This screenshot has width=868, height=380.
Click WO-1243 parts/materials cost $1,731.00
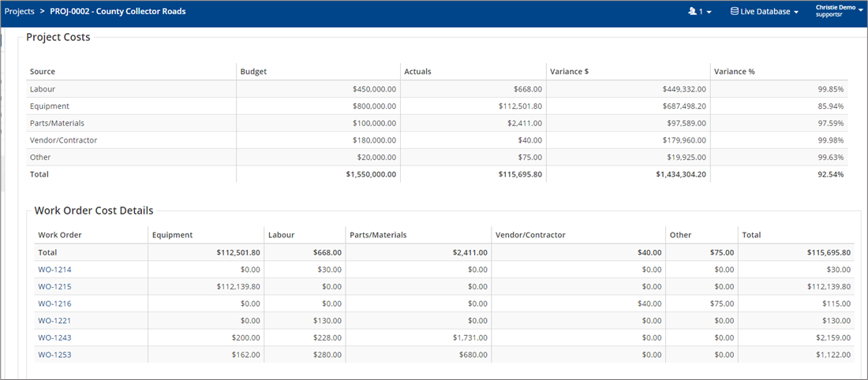(470, 337)
